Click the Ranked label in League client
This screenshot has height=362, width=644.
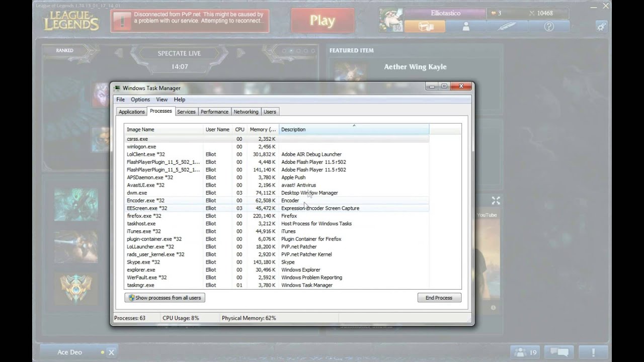(64, 50)
